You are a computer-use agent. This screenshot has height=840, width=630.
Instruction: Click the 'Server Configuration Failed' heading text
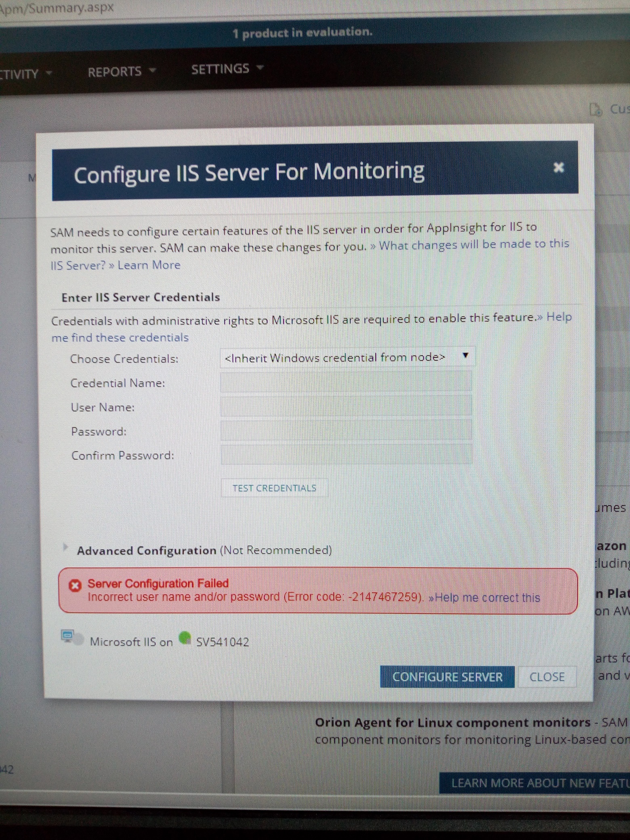158,583
